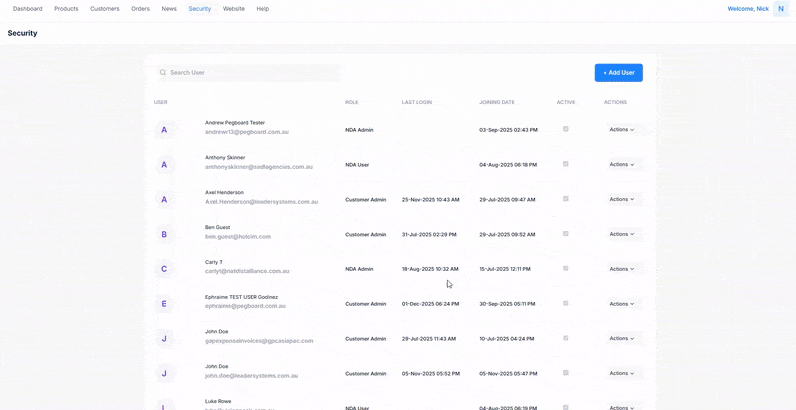Toggle Active checkbox for Andrew Pegboard Tester
796x410 pixels.
tap(566, 129)
